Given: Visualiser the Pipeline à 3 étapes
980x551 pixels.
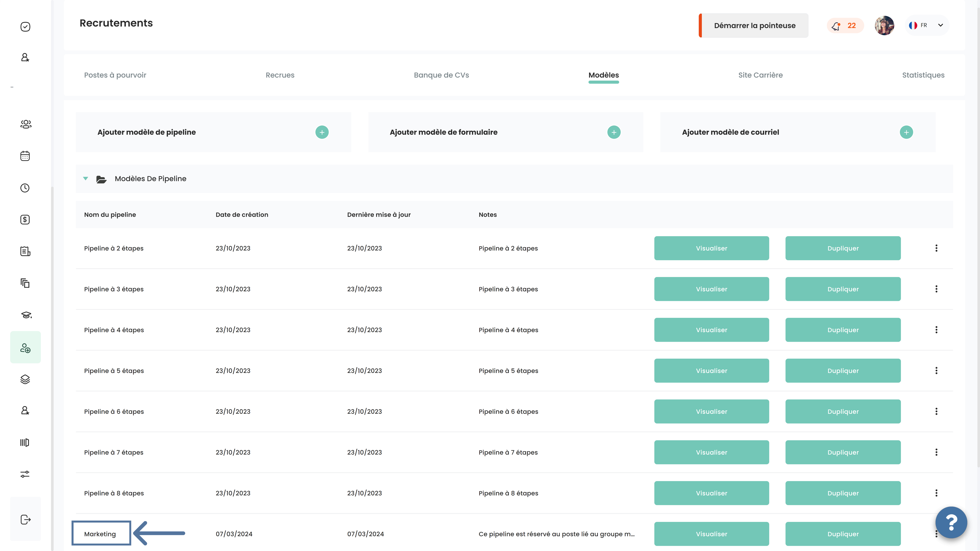Looking at the screenshot, I should [711, 289].
